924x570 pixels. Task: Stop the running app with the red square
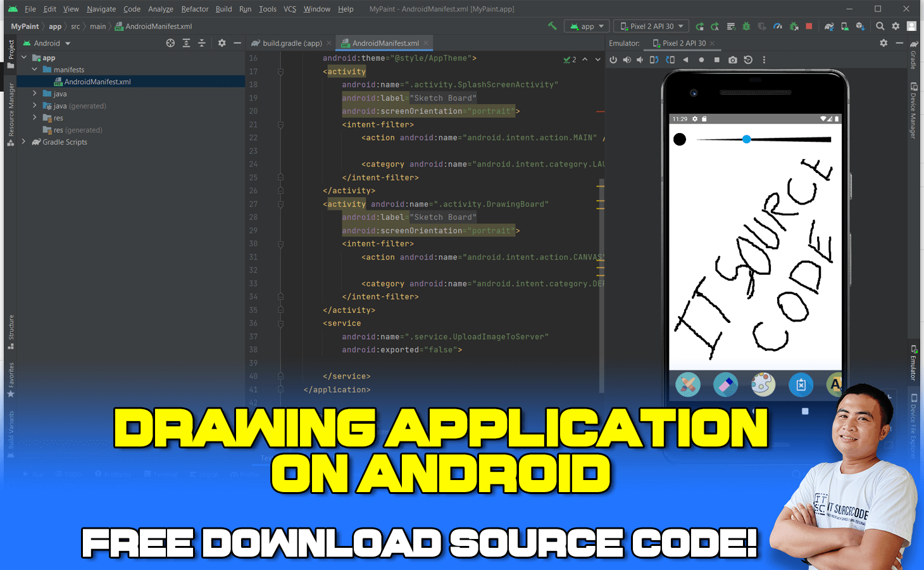809,26
